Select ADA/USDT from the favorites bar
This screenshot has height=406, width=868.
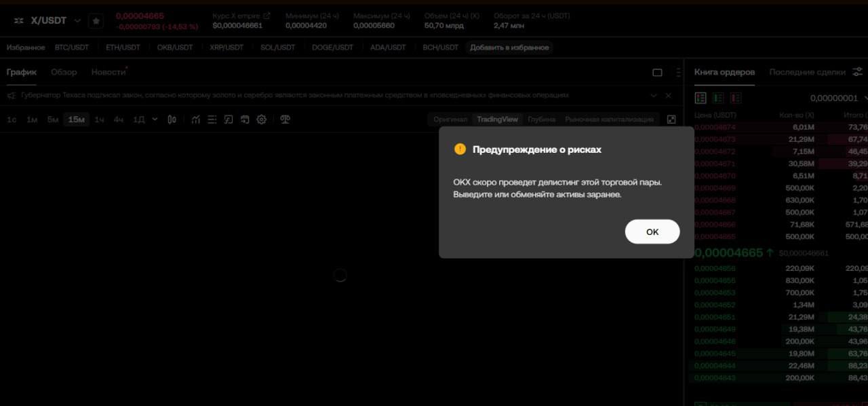coord(388,48)
